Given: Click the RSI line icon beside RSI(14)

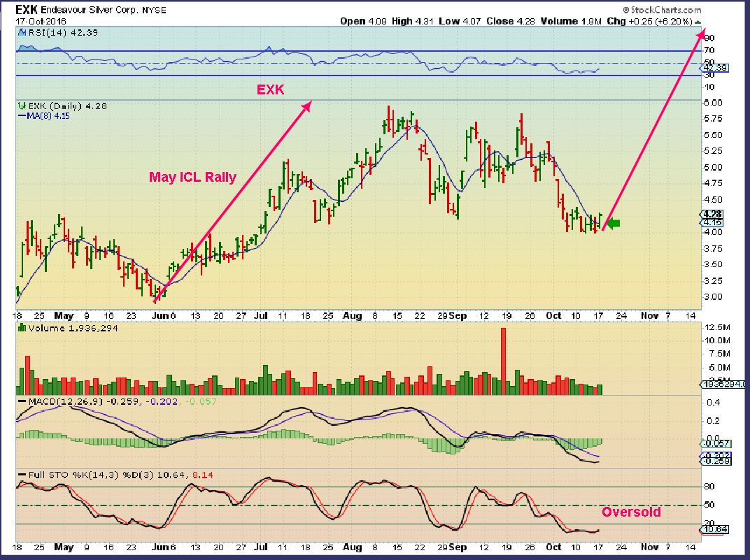Looking at the screenshot, I should click(22, 32).
